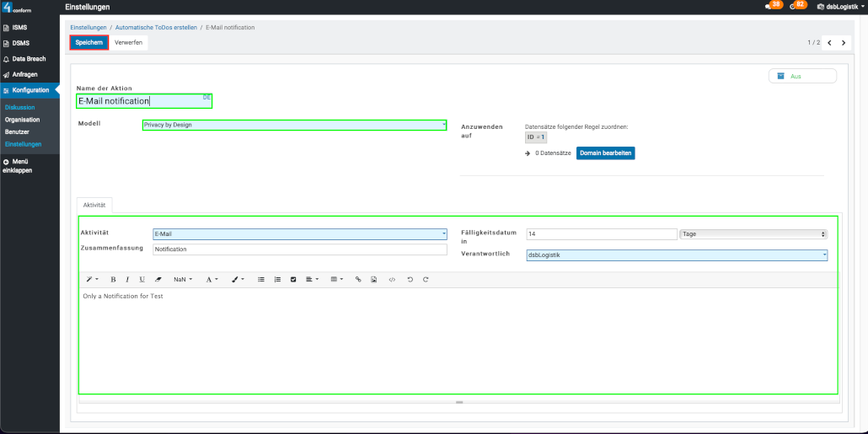Toggle the archive 'Aus' status button
Screen dimensions: 868x434
802,76
